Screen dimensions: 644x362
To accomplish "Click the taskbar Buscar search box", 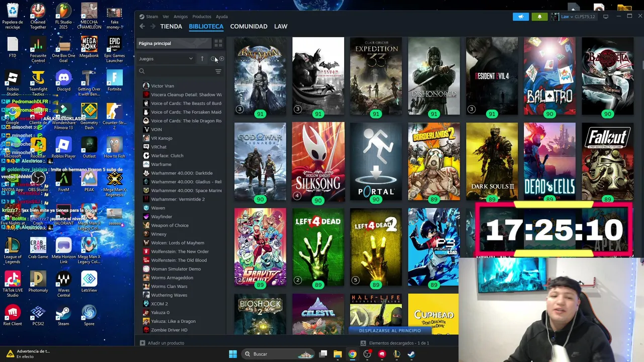I will point(278,354).
